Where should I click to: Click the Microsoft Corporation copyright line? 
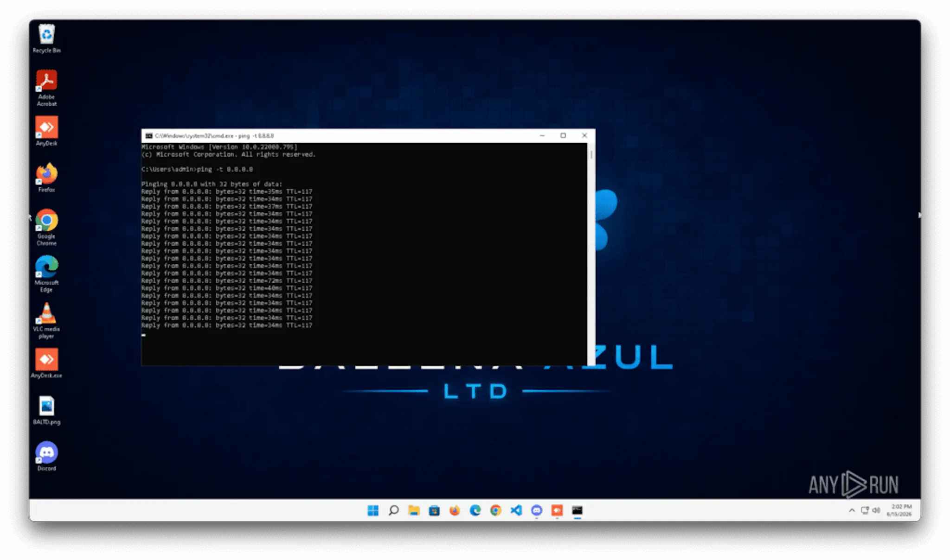(x=228, y=154)
